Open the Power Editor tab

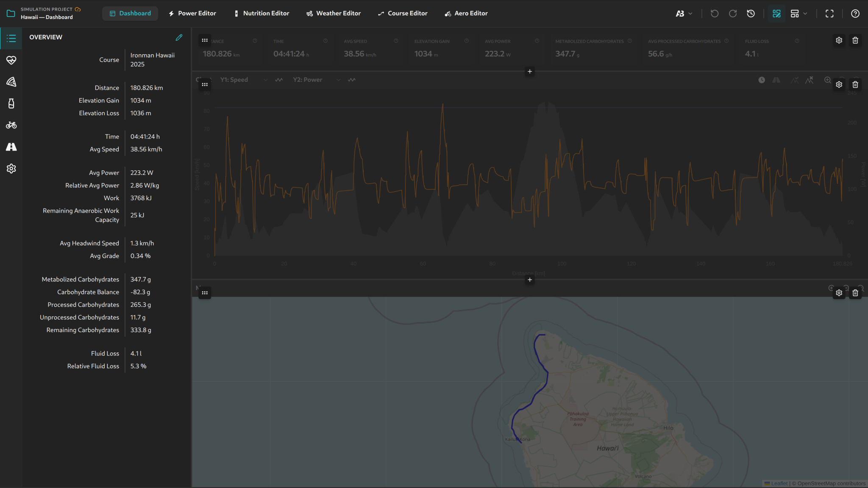(192, 14)
